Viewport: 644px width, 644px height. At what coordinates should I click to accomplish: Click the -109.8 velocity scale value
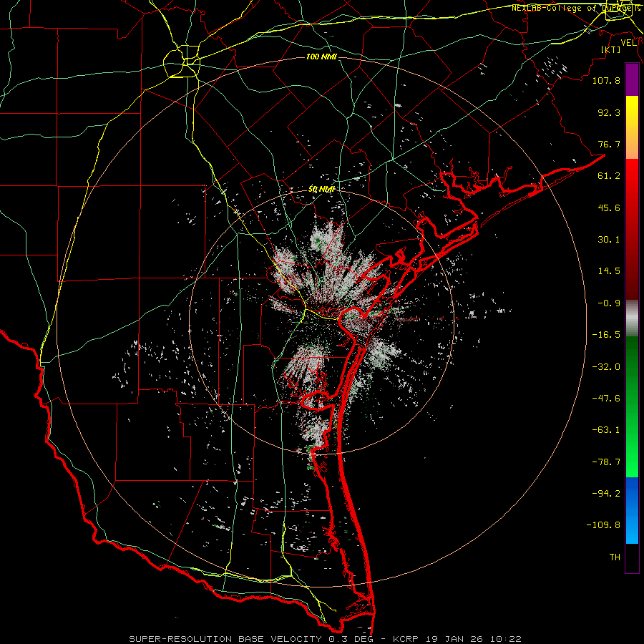603,525
